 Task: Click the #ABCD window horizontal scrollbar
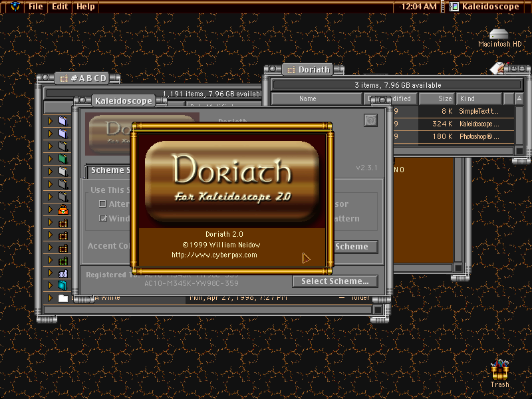pyautogui.click(x=208, y=310)
